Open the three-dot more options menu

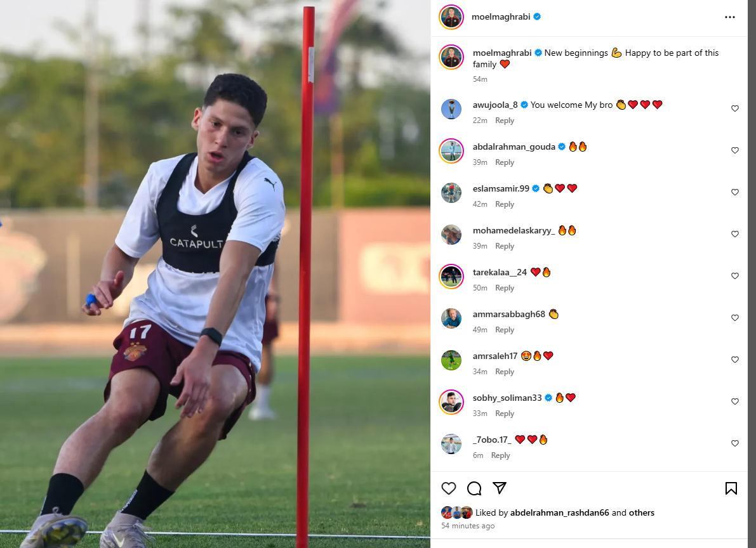click(x=730, y=17)
